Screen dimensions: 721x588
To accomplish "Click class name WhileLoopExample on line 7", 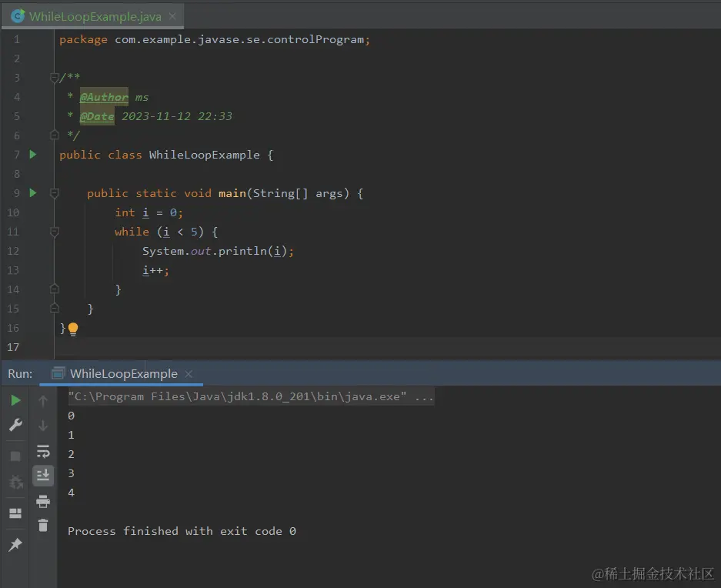I will [204, 155].
